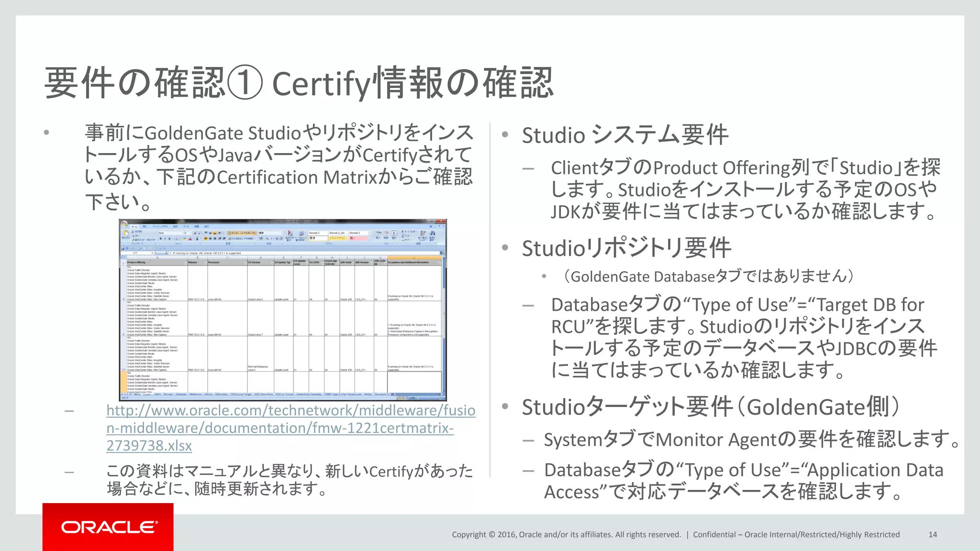Viewport: 980px width, 551px height.
Task: Click the Excel vertical scrollbar
Action: point(444,325)
